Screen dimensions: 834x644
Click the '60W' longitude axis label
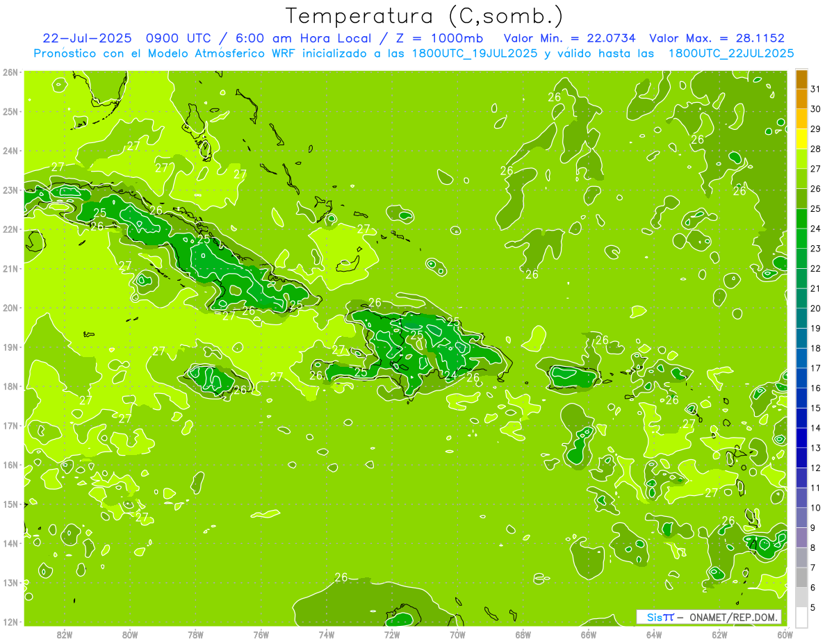[785, 634]
